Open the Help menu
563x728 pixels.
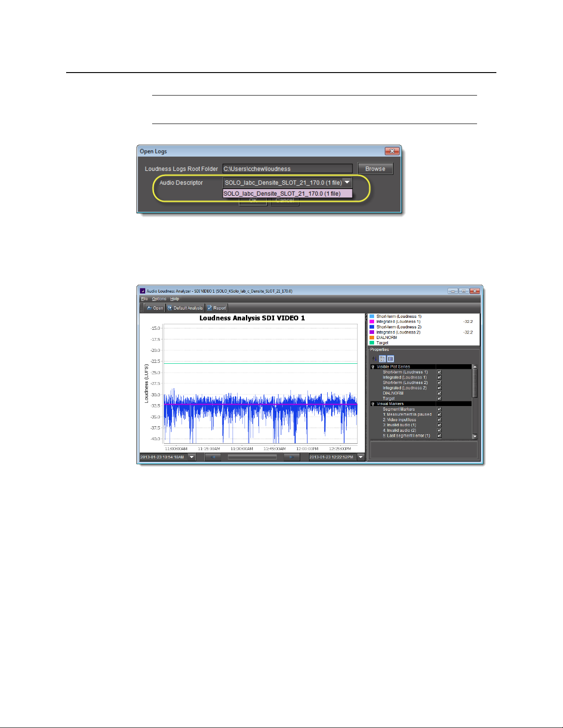175,299
